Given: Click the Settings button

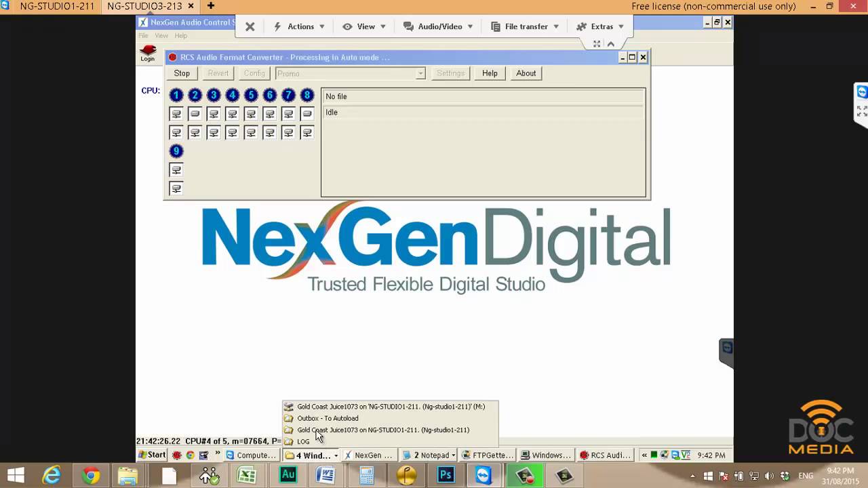Looking at the screenshot, I should pyautogui.click(x=450, y=73).
